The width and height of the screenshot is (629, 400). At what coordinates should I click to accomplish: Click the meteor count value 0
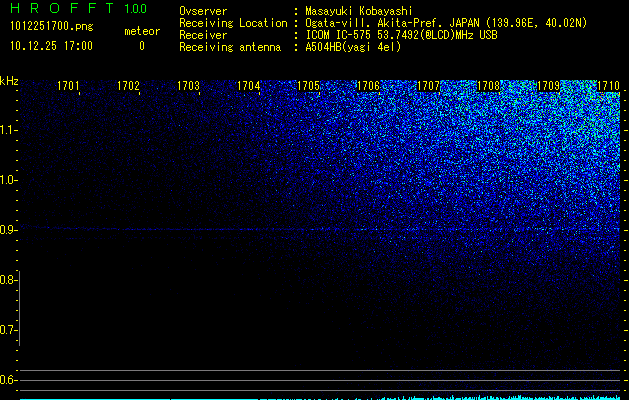click(x=142, y=46)
